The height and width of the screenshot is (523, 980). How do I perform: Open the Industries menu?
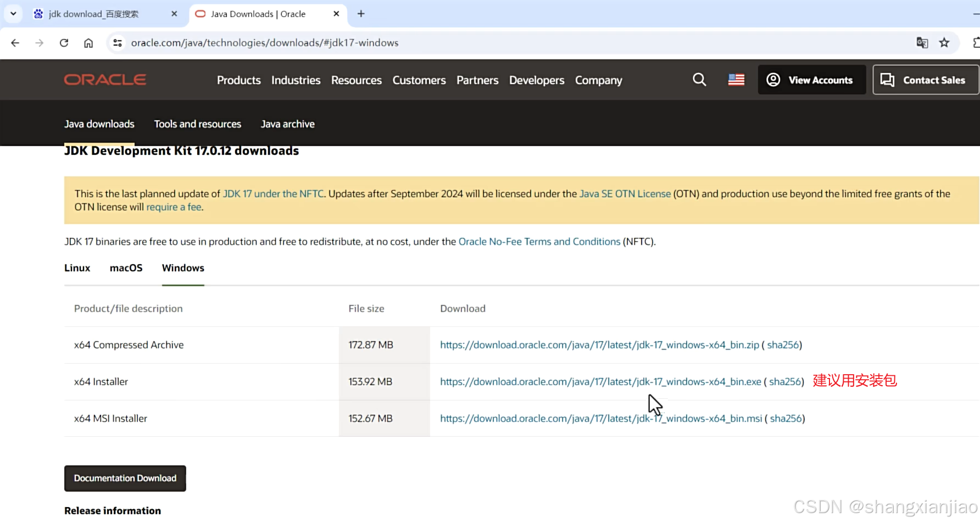click(296, 80)
